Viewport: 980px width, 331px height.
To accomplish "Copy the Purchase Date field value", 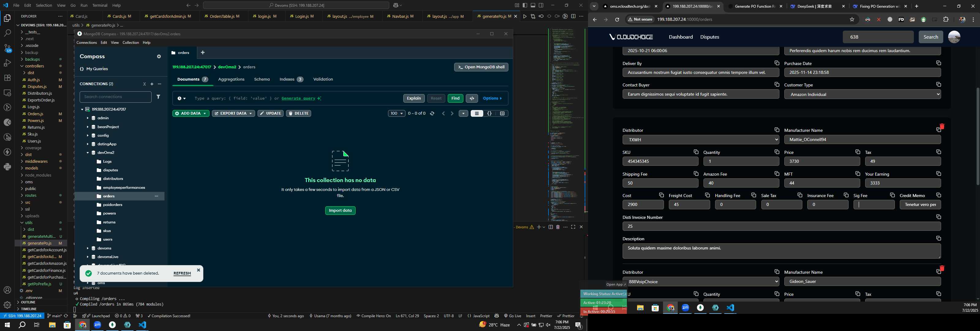I will pyautogui.click(x=939, y=63).
